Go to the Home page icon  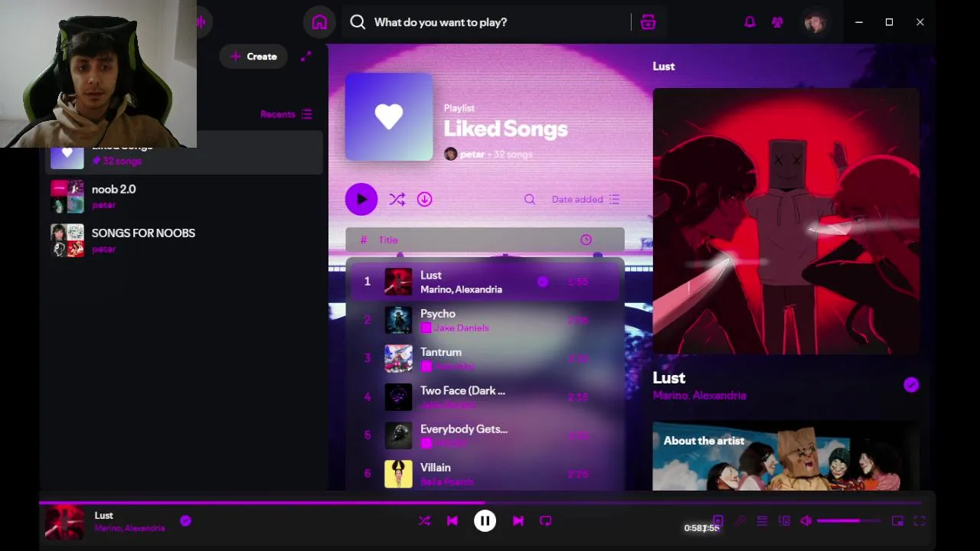[319, 22]
